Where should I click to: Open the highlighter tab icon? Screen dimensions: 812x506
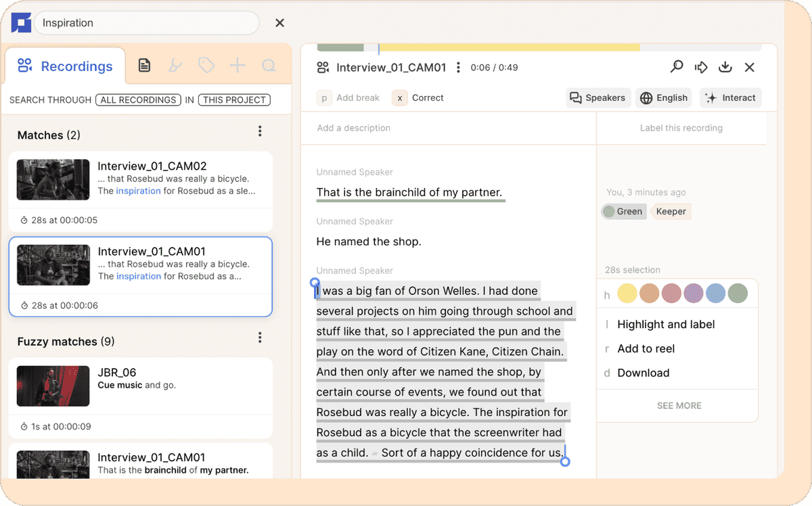[175, 66]
